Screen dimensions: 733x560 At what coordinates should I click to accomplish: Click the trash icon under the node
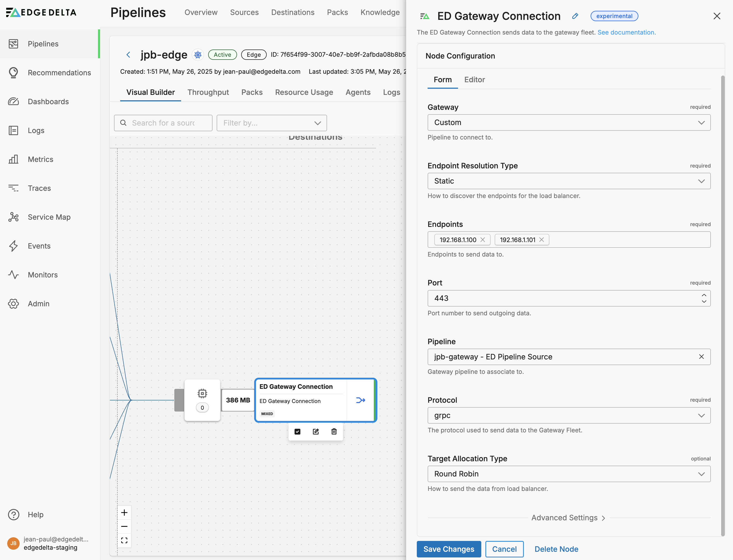pyautogui.click(x=334, y=432)
